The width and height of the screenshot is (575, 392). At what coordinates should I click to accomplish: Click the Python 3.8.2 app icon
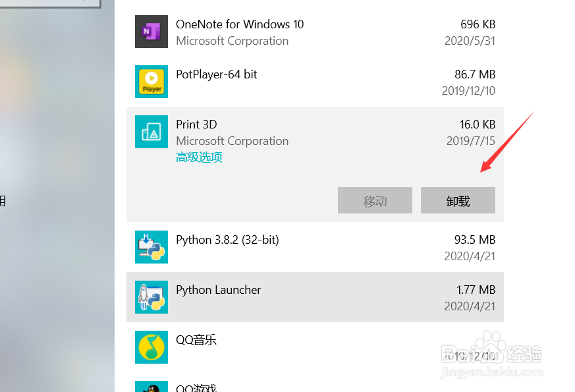pyautogui.click(x=151, y=247)
